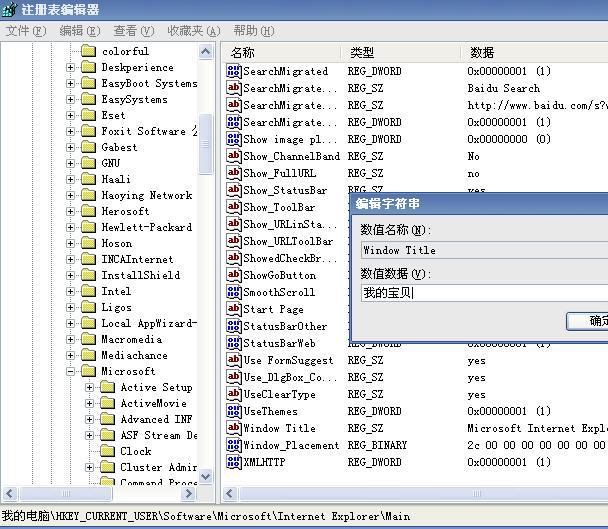The width and height of the screenshot is (608, 529).
Task: Click the tree pane vertical scrollbar up arrow
Action: pos(208,52)
